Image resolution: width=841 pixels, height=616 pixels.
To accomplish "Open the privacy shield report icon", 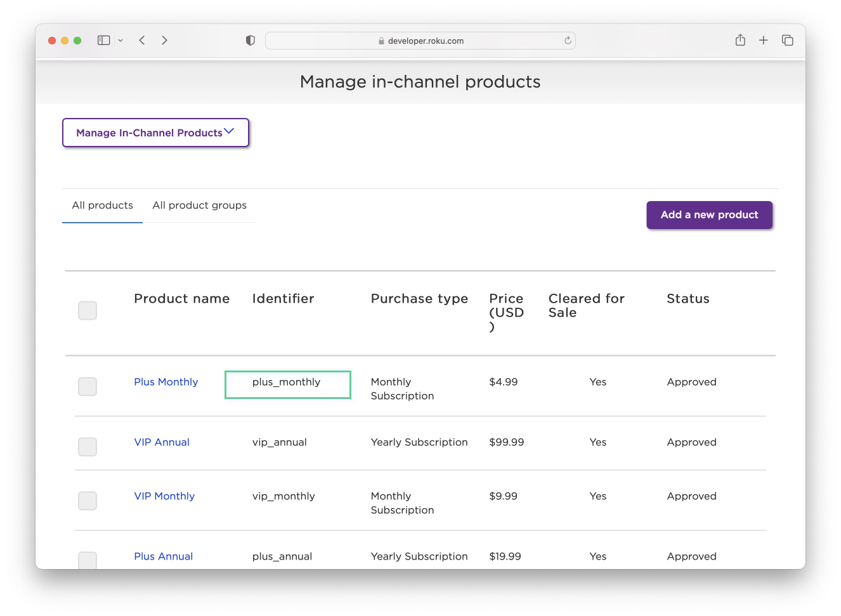I will (251, 41).
